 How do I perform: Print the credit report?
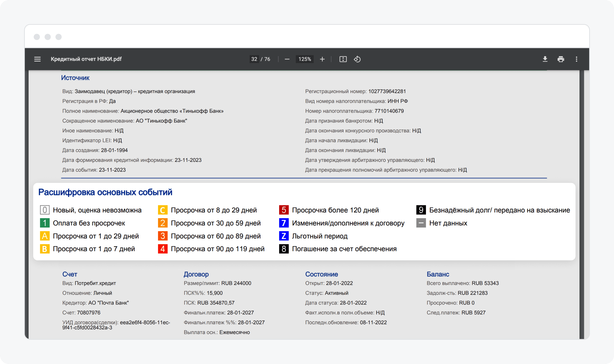tap(561, 59)
